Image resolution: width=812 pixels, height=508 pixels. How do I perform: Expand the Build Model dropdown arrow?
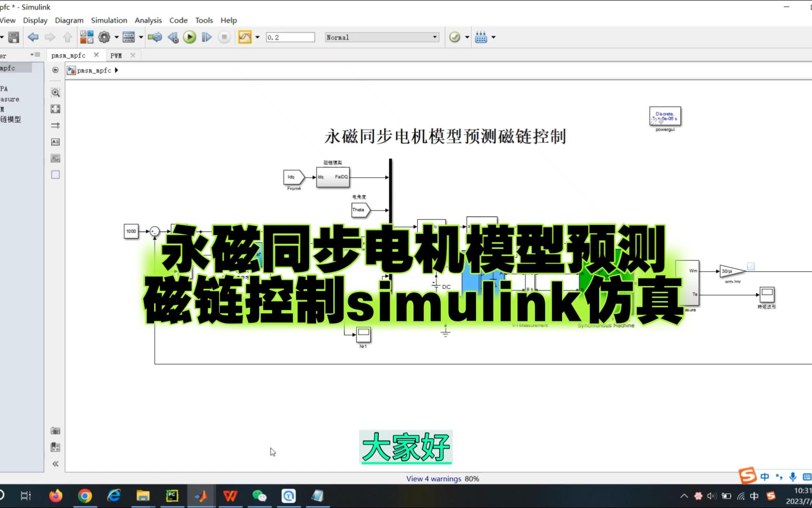click(493, 37)
